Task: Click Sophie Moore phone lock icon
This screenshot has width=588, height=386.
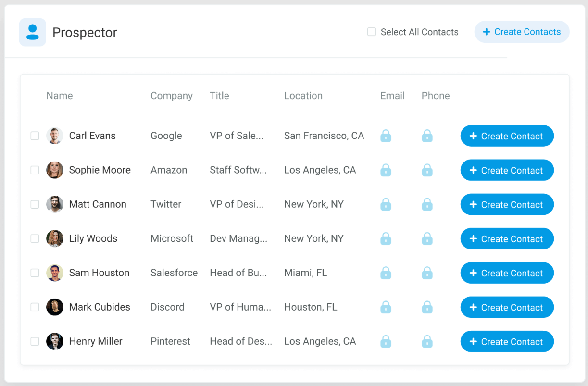Action: click(x=427, y=170)
